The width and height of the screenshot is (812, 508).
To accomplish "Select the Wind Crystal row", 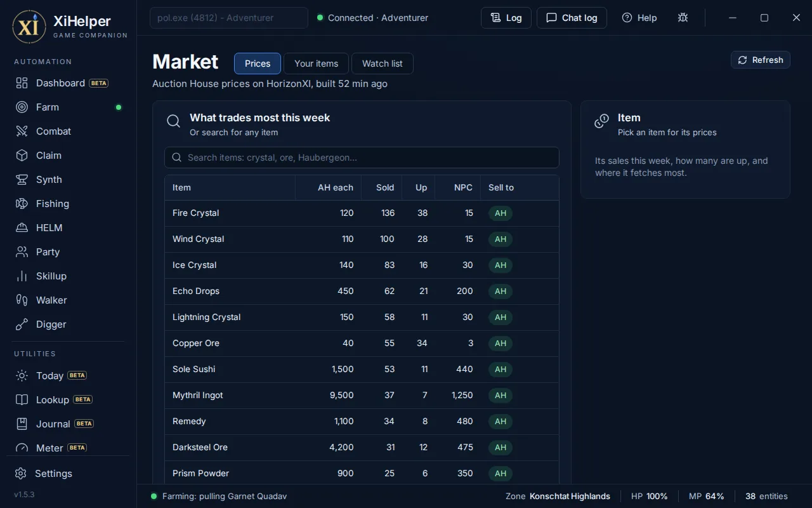I will click(362, 239).
